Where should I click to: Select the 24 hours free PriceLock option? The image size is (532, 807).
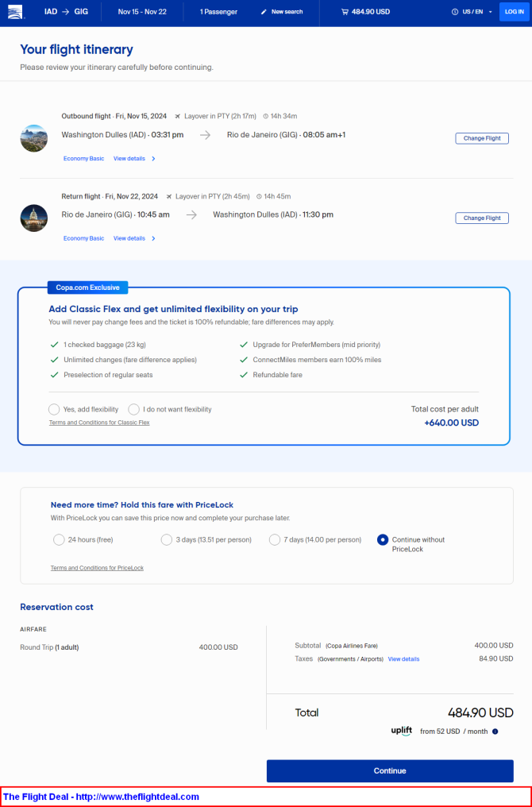[x=59, y=539]
